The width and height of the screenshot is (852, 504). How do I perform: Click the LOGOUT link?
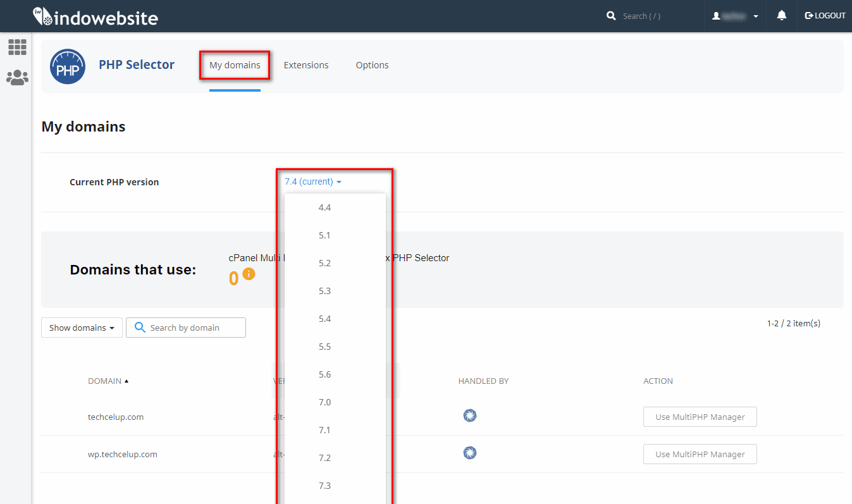(825, 16)
